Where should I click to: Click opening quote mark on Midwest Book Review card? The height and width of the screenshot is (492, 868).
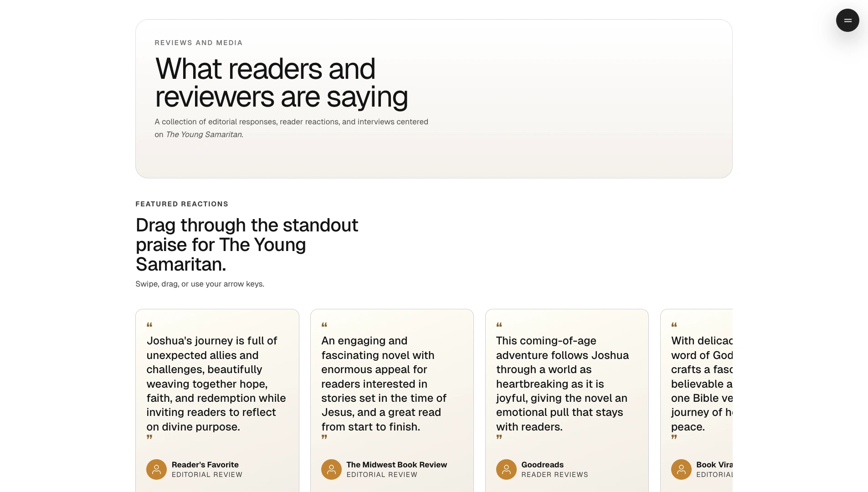(324, 325)
